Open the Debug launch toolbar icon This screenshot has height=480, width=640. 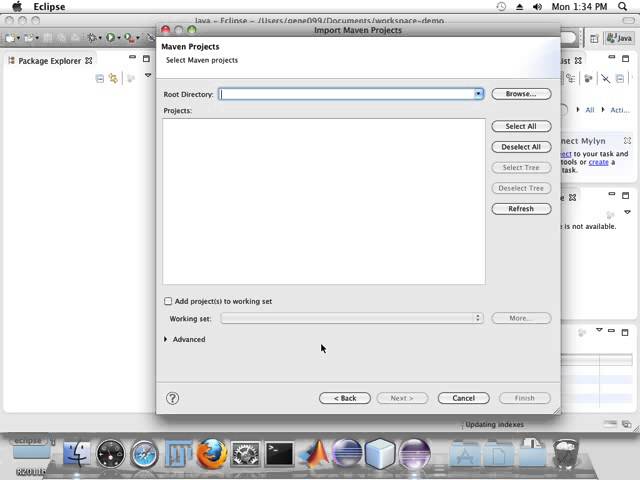[x=92, y=38]
